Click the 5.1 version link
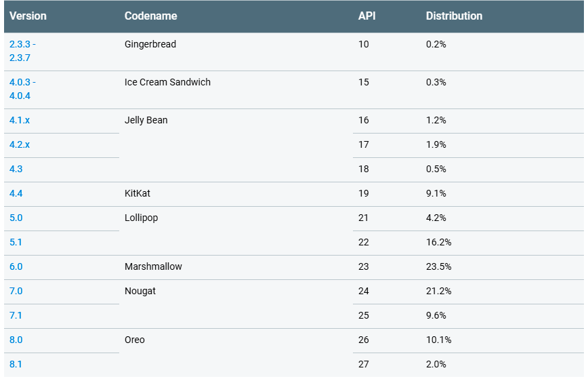Image resolution: width=588 pixels, height=381 pixels. 16,242
